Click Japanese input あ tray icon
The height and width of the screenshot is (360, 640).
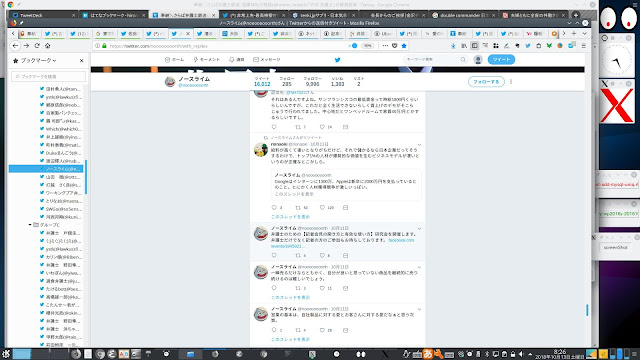[x=428, y=354]
